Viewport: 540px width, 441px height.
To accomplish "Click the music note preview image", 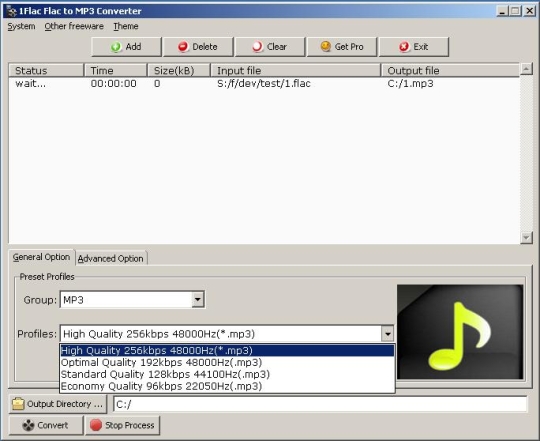I will (x=460, y=332).
